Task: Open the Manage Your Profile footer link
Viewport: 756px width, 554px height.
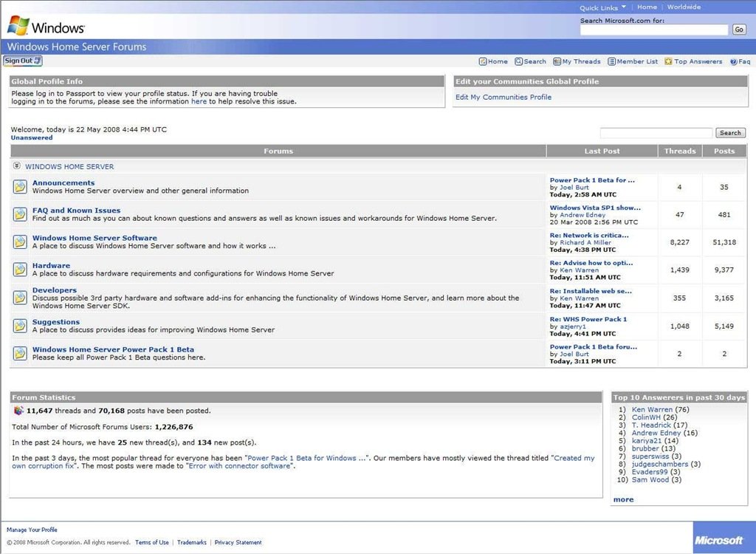Action: [x=32, y=530]
